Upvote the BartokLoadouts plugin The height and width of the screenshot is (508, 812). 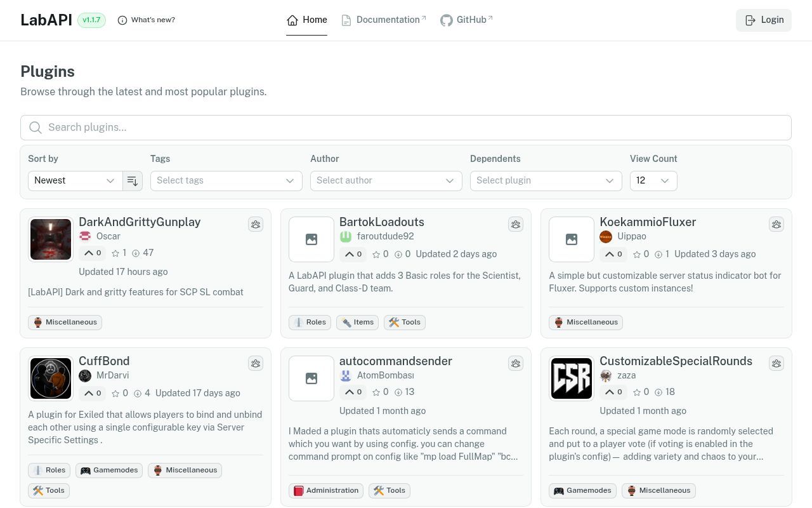pos(355,254)
